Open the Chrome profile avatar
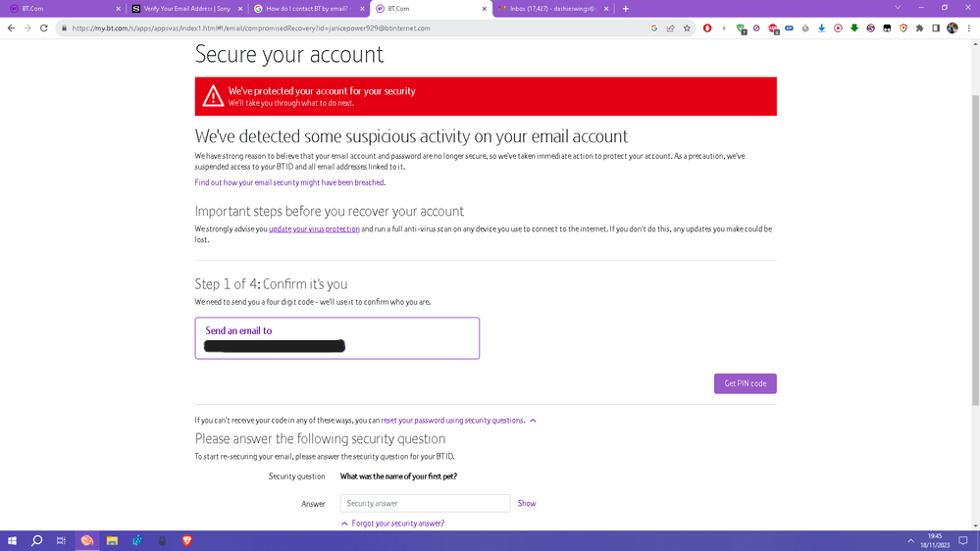Image resolution: width=980 pixels, height=551 pixels. 953,28
